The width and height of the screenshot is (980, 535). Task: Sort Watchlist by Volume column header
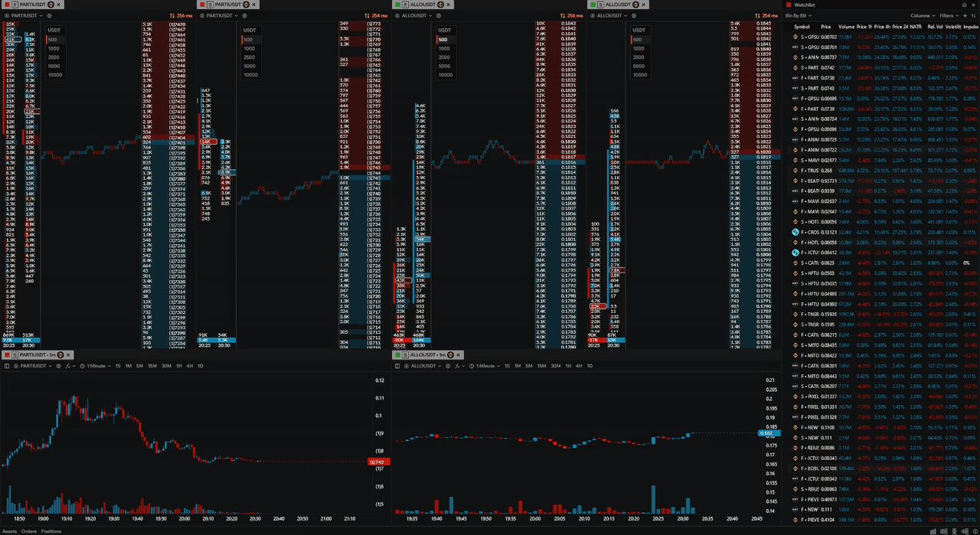(x=846, y=26)
